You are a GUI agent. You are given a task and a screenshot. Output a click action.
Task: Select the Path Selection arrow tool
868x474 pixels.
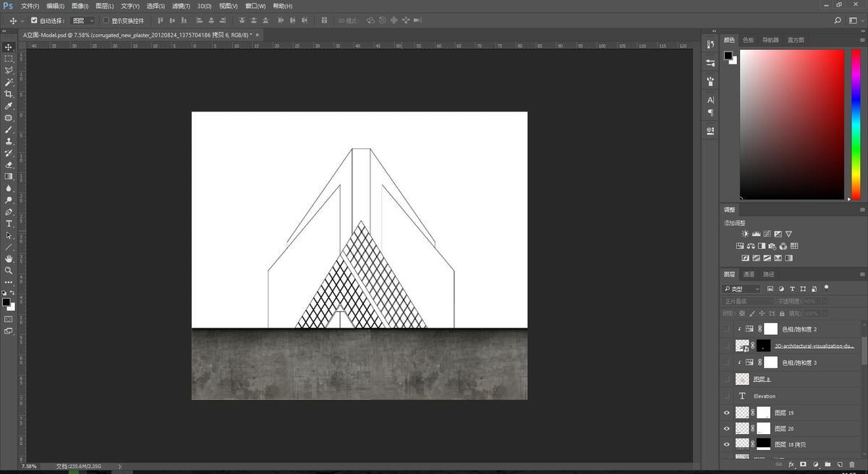(9, 235)
